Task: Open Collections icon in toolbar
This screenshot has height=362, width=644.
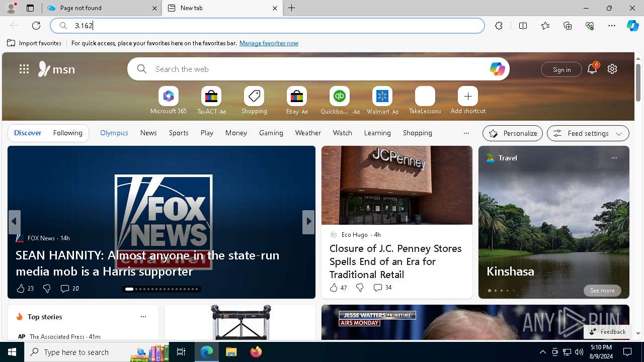Action: pos(568,26)
